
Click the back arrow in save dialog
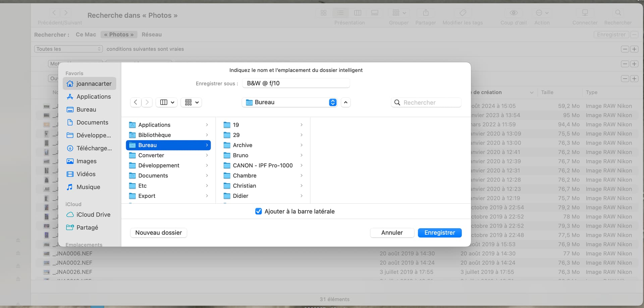pos(136,102)
